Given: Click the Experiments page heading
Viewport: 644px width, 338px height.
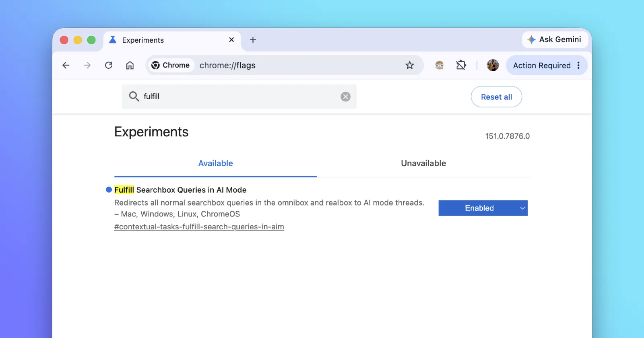Looking at the screenshot, I should 151,132.
